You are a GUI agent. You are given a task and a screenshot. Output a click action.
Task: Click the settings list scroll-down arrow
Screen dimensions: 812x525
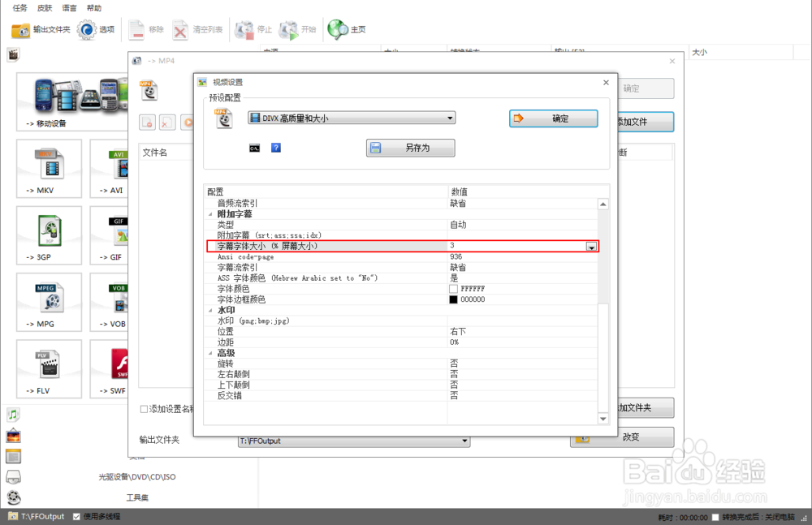click(603, 419)
